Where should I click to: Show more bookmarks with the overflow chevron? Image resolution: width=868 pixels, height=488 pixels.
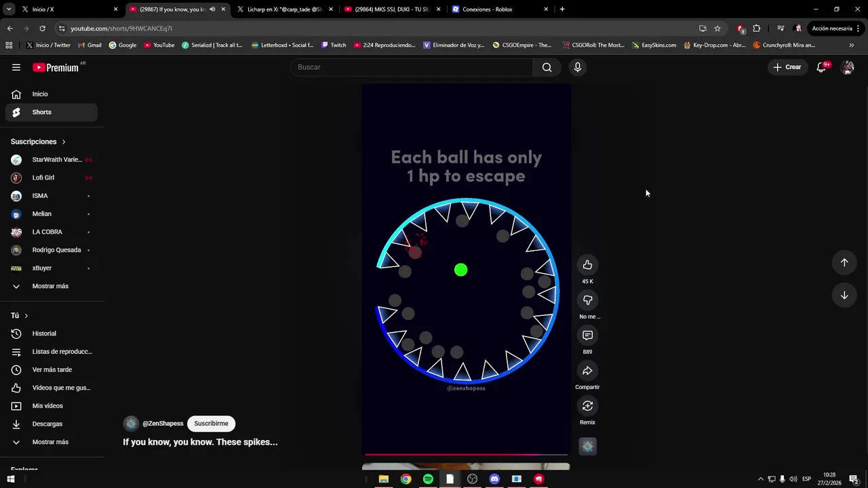(x=852, y=45)
